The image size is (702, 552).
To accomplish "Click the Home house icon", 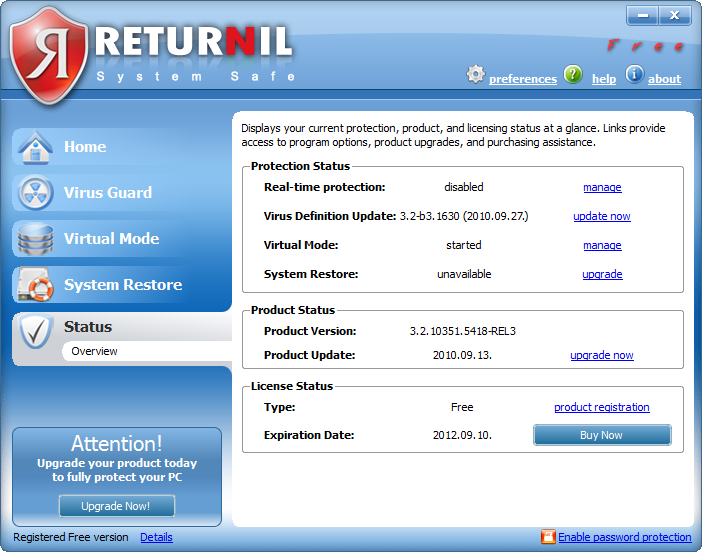I will click(x=35, y=146).
